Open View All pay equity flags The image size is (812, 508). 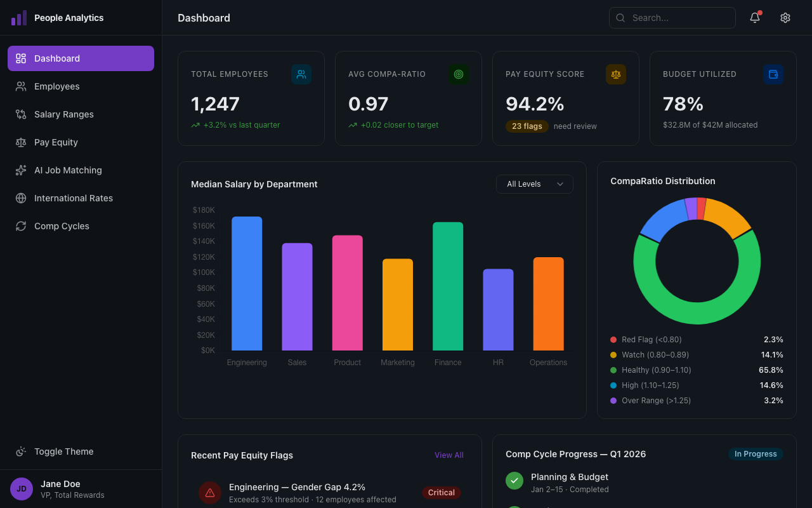(x=449, y=455)
